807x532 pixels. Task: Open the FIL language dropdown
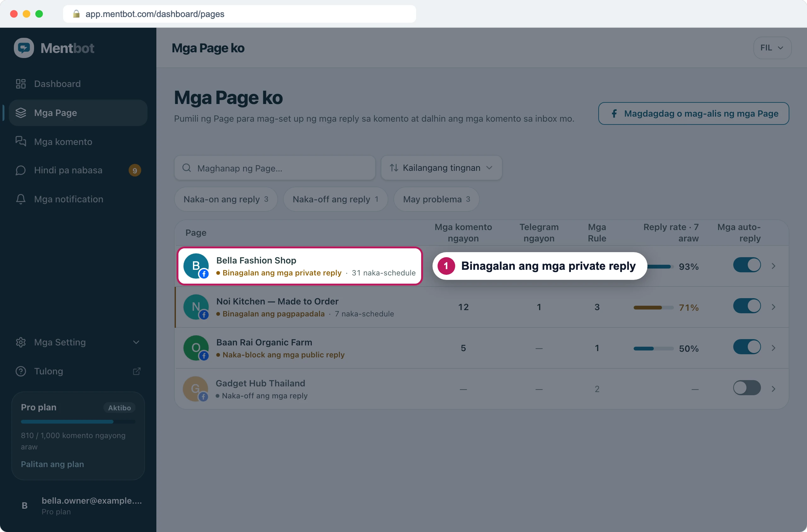[772, 48]
